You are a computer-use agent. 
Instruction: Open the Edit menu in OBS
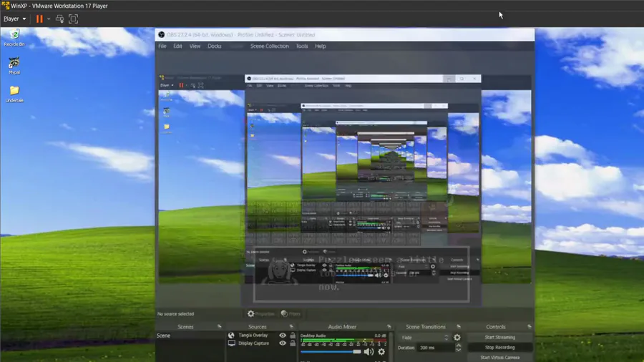[177, 46]
